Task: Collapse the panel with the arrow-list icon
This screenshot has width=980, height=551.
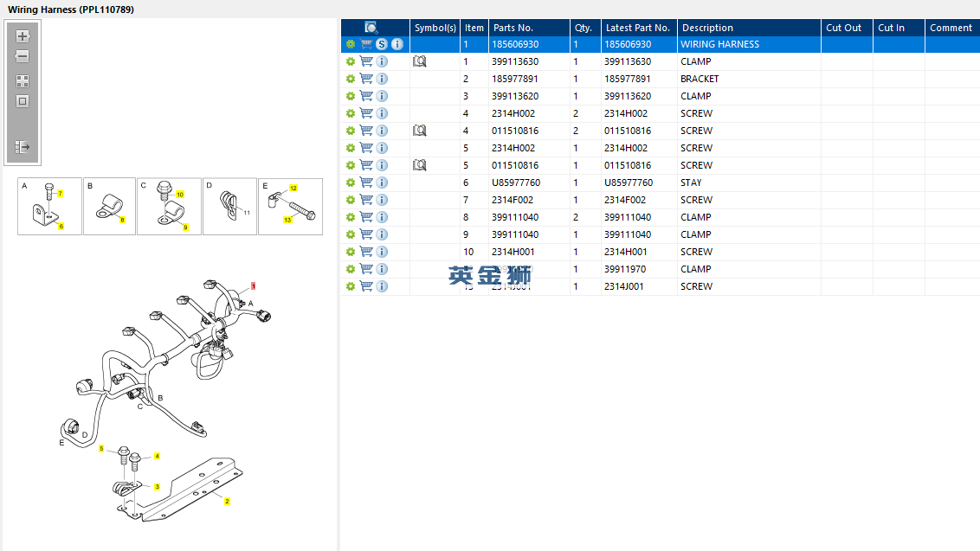Action: pos(23,147)
